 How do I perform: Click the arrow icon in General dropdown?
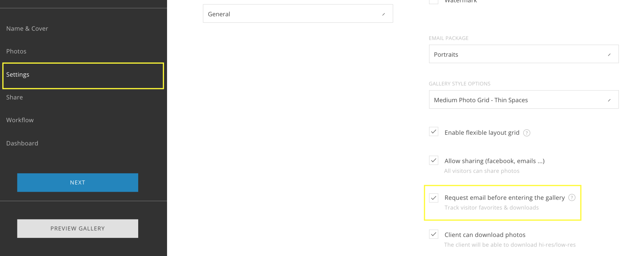tap(383, 14)
